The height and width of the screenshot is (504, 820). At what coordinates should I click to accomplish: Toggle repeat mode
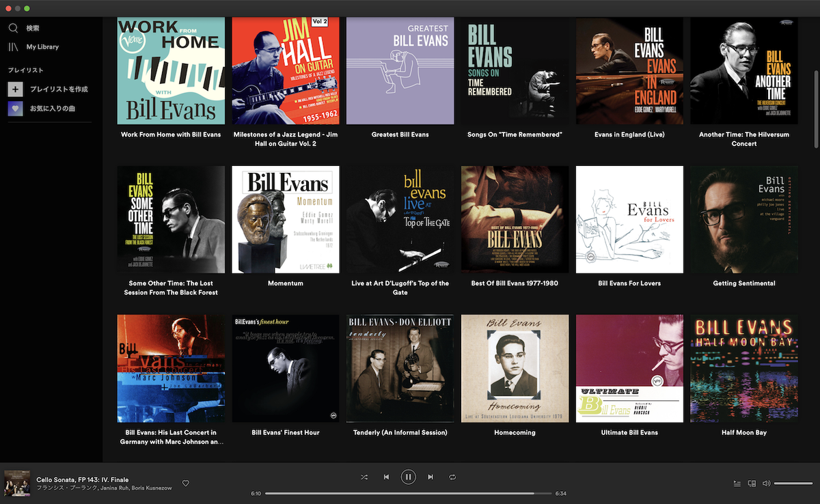[452, 477]
